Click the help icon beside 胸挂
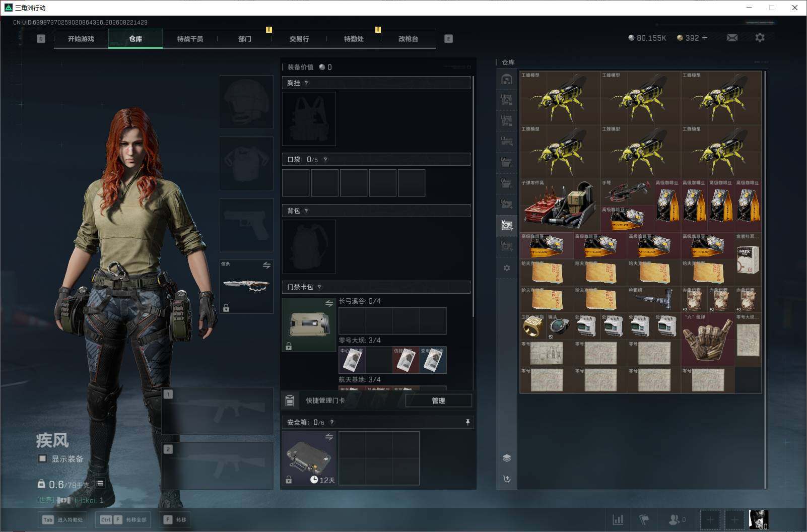This screenshot has height=532, width=807. tap(306, 83)
